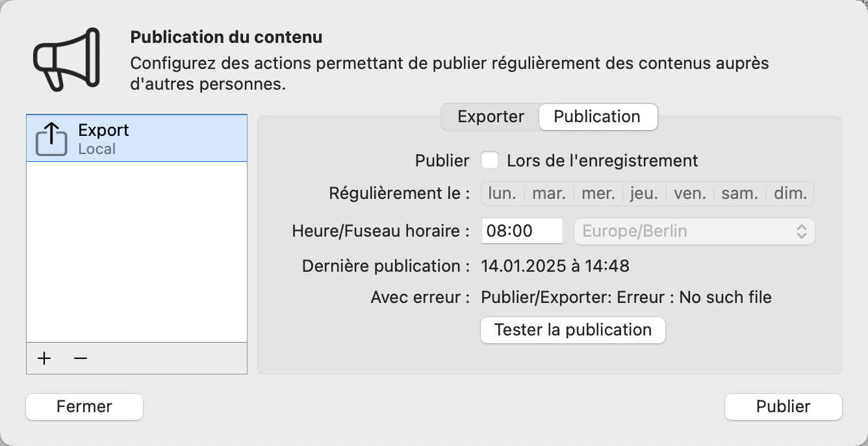Toggle sam. in the weekly schedule
Screen dimensions: 868x446
click(x=740, y=193)
